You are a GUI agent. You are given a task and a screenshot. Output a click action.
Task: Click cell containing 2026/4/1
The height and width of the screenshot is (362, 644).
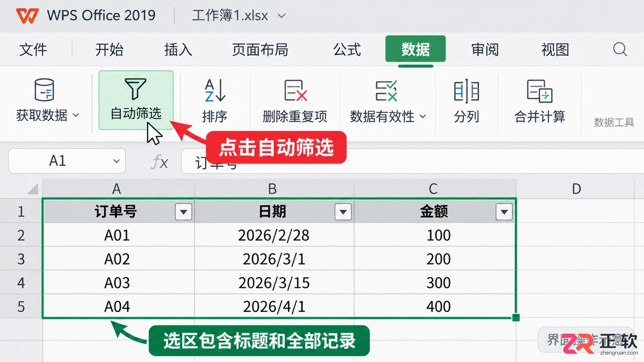[274, 306]
